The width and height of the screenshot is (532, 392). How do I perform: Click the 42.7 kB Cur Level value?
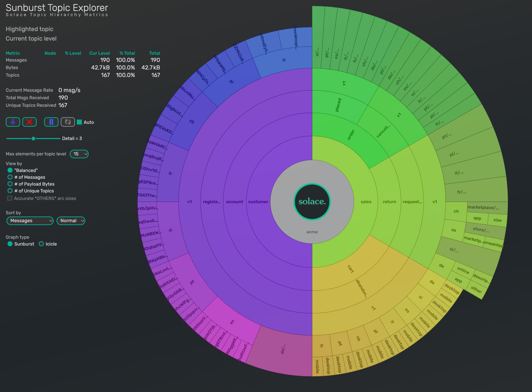[100, 68]
